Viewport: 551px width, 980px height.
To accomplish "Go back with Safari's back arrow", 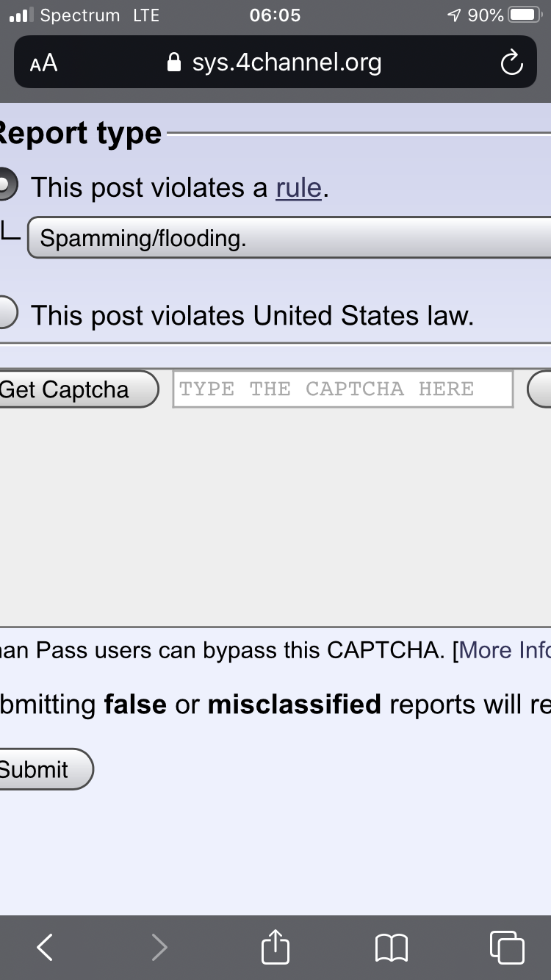I will pyautogui.click(x=45, y=947).
